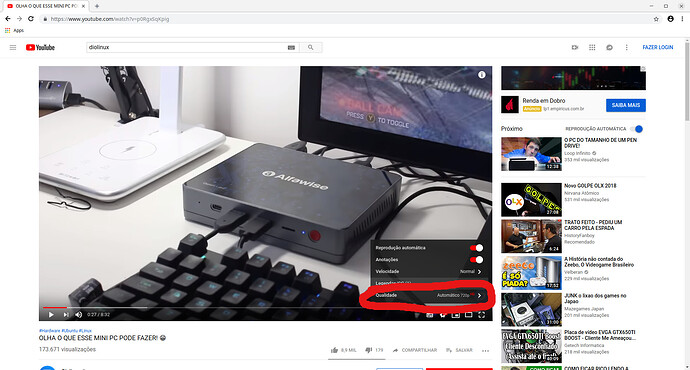Open the Mazegames Japan channel name
Screen dimensions: 690x370
tap(584, 309)
